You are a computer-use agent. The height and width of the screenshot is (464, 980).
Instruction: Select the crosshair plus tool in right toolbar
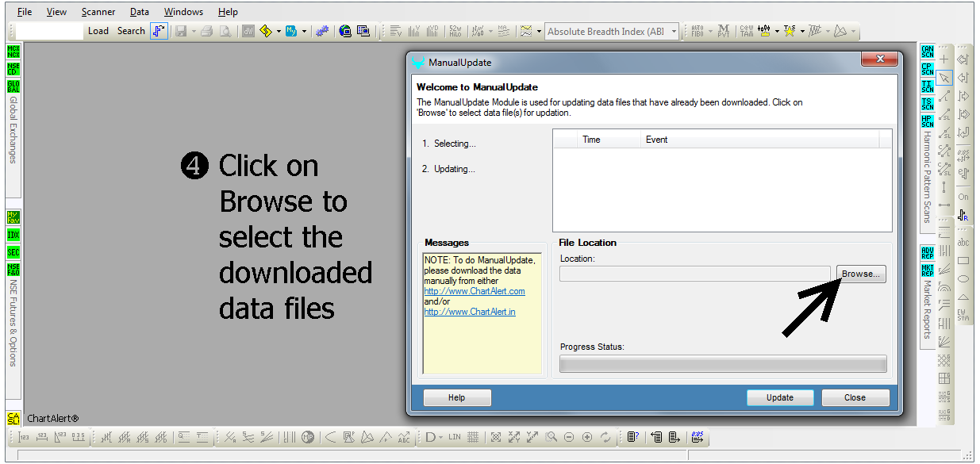(943, 59)
